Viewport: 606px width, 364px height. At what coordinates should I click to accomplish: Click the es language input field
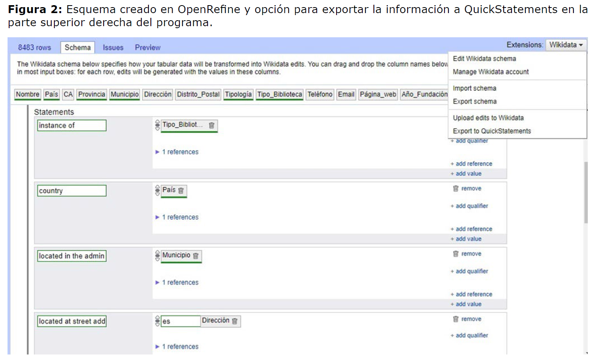tap(181, 321)
